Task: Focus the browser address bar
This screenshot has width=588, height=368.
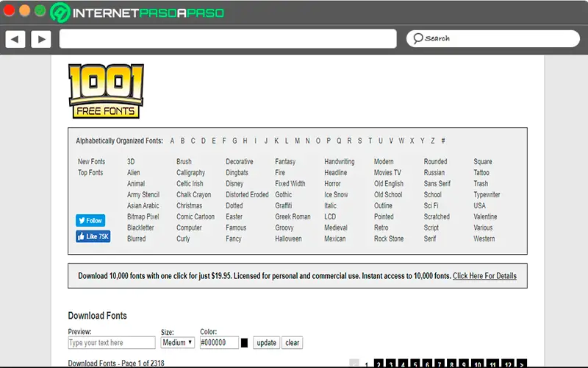Action: (228, 39)
